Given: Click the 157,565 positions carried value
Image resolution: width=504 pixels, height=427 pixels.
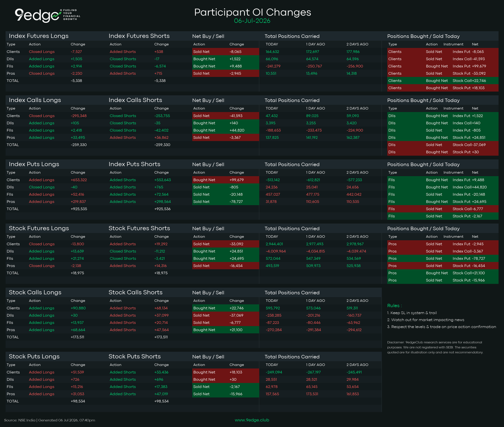Looking at the screenshot, I should click(272, 394).
